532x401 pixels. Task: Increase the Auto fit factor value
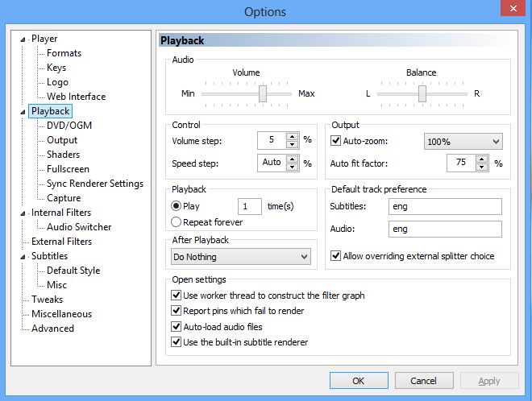[482, 159]
